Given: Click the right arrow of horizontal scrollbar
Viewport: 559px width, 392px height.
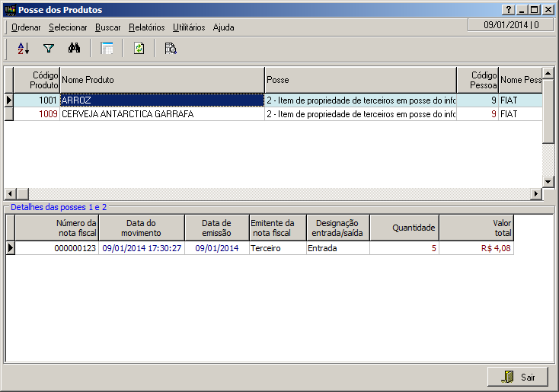Looking at the screenshot, I should [x=535, y=194].
